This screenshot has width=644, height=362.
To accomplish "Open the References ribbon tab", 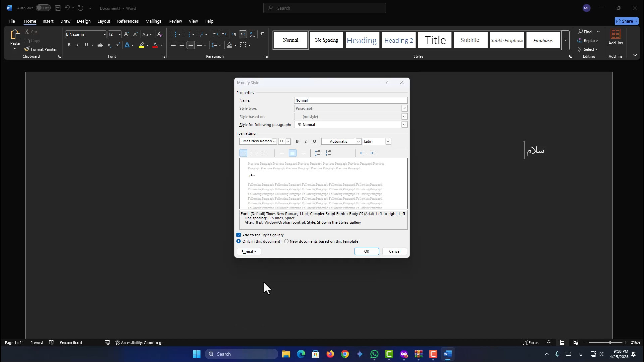I will click(127, 21).
